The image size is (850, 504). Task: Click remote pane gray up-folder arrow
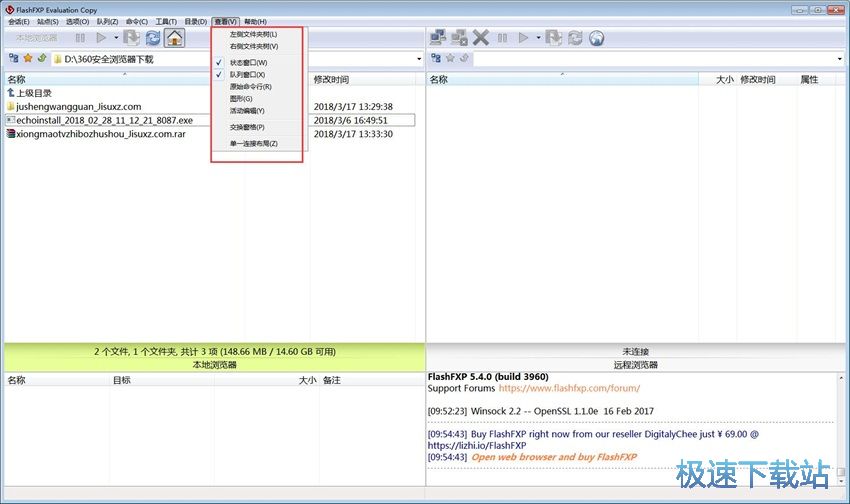[464, 58]
